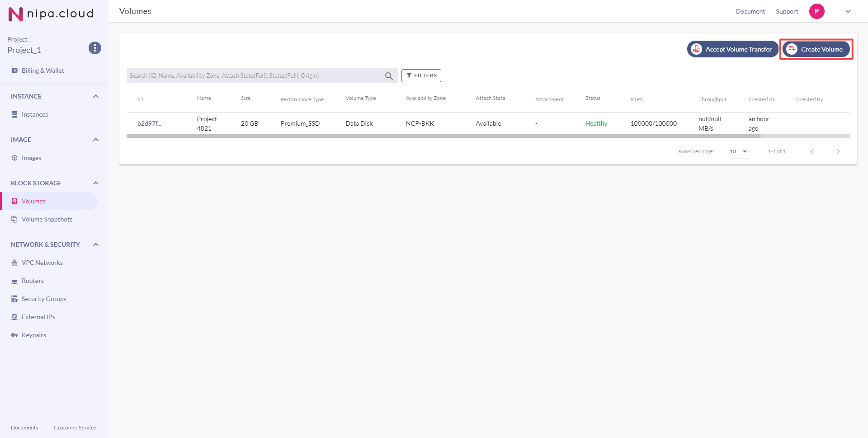Go to the Keypairs page
Screen dimensions: 868x438
tap(33, 335)
